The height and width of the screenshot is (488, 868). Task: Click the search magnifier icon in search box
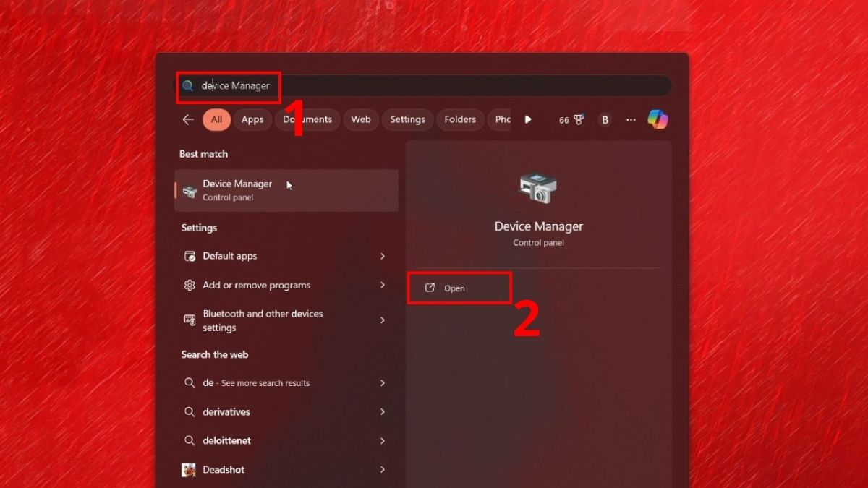tap(188, 85)
